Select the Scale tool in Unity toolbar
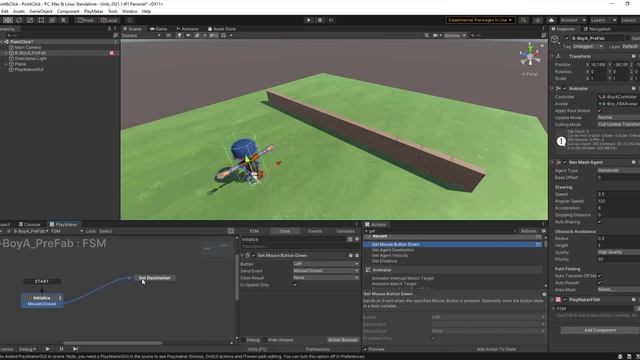 click(x=30, y=20)
